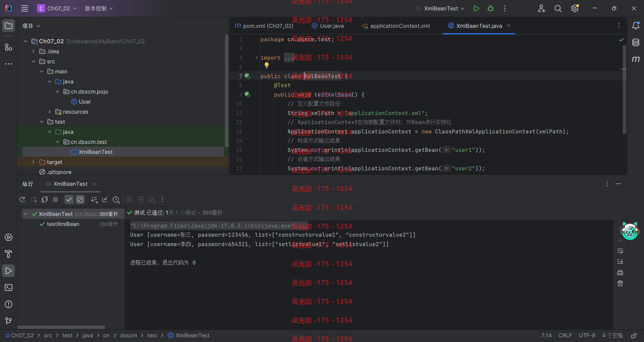Viewport: 644px width, 342px height.
Task: Toggle show ignored tests filter
Action: pos(80,199)
